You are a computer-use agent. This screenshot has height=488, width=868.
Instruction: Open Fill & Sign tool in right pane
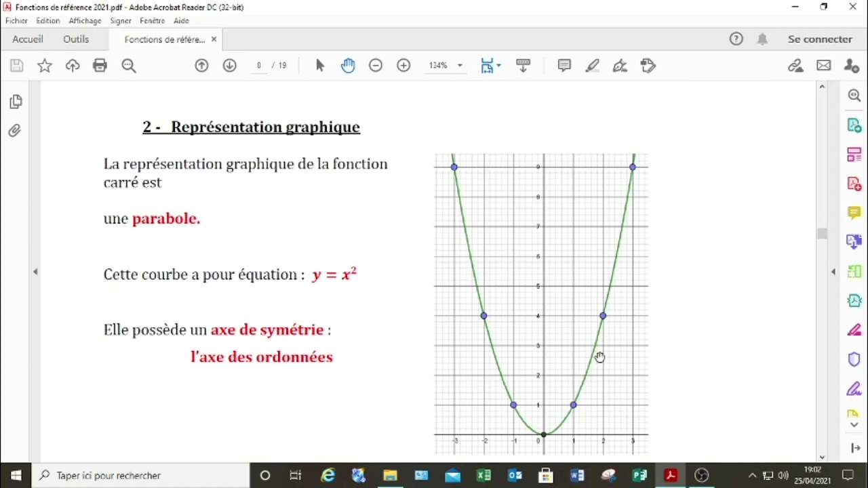coord(854,330)
